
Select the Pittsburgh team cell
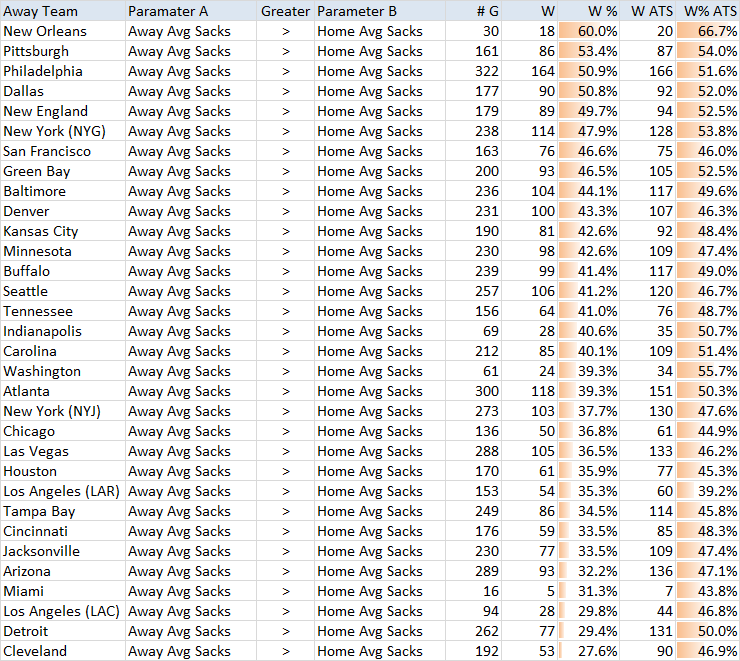pyautogui.click(x=62, y=51)
